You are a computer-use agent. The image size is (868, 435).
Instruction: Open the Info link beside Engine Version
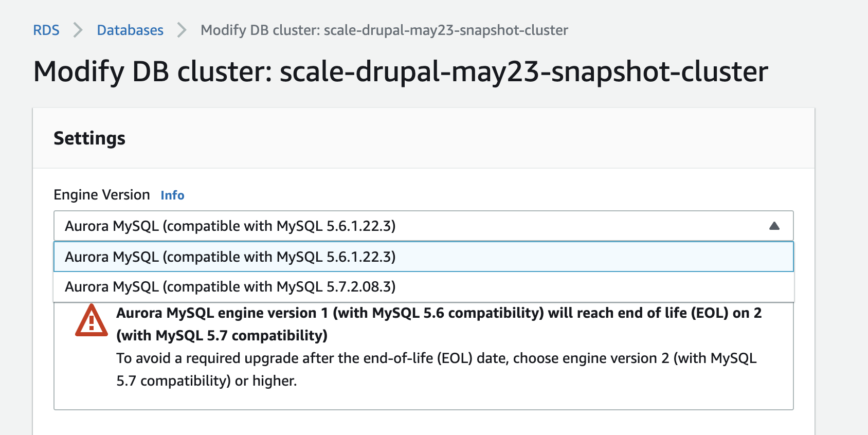172,195
